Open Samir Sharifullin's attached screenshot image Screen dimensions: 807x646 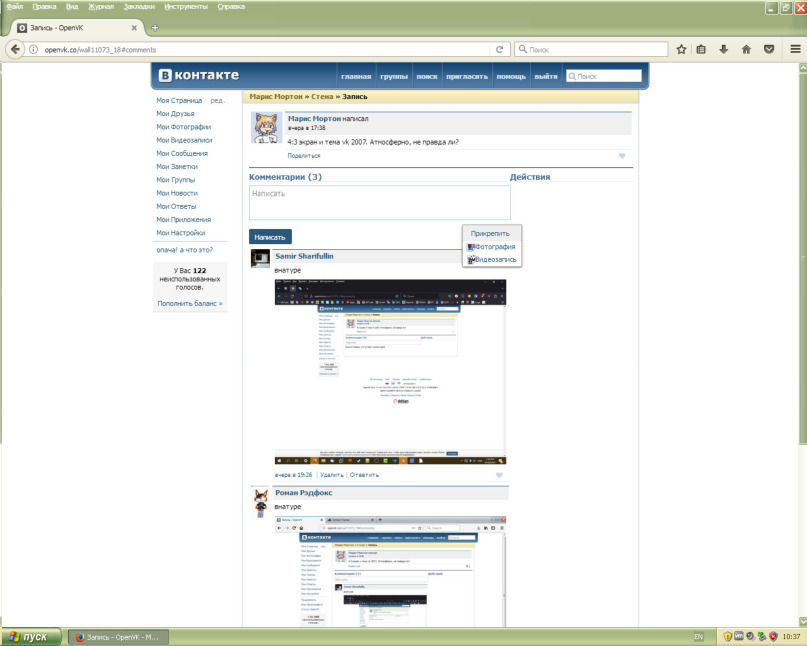point(390,372)
